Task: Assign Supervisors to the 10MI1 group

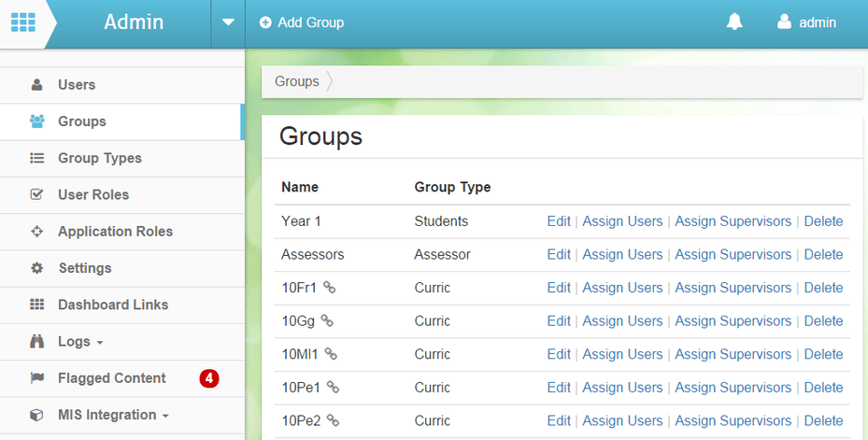Action: coord(733,354)
